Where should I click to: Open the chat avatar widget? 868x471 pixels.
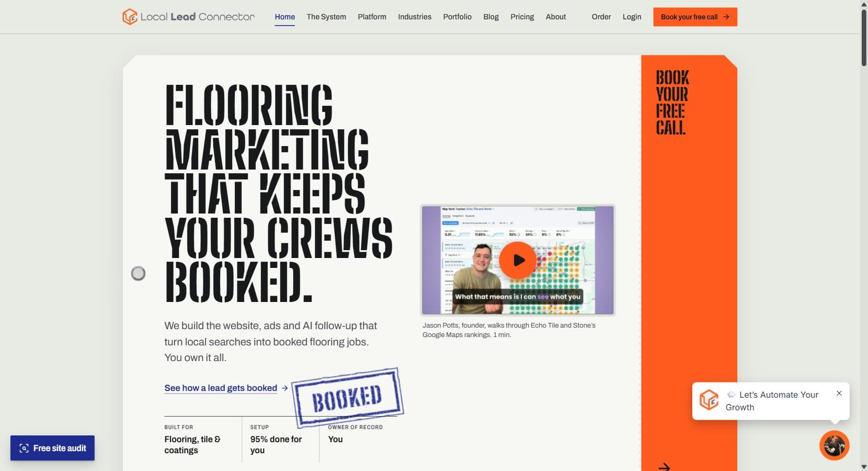coord(834,445)
